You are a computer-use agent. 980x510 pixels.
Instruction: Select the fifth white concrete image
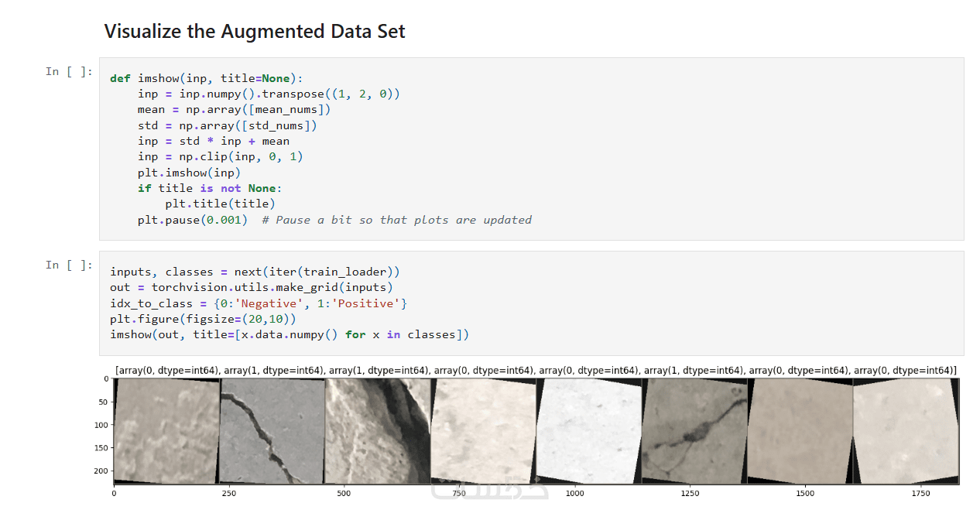(588, 432)
